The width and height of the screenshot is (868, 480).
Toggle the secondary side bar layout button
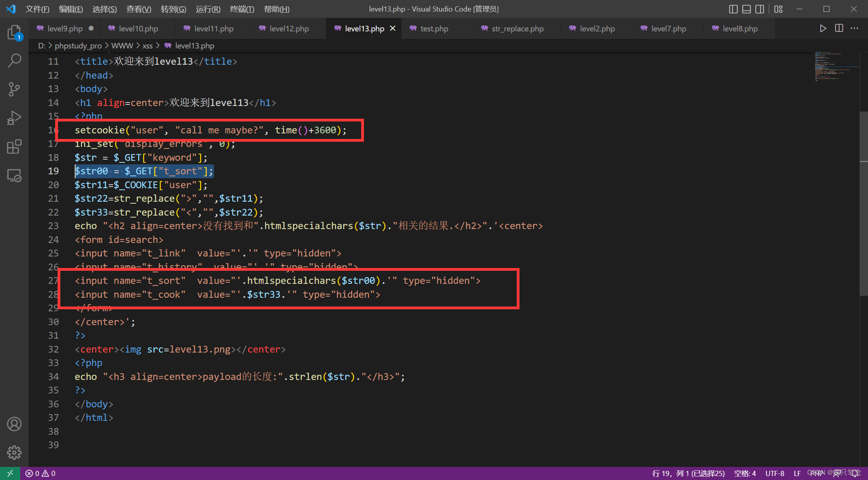pos(759,9)
